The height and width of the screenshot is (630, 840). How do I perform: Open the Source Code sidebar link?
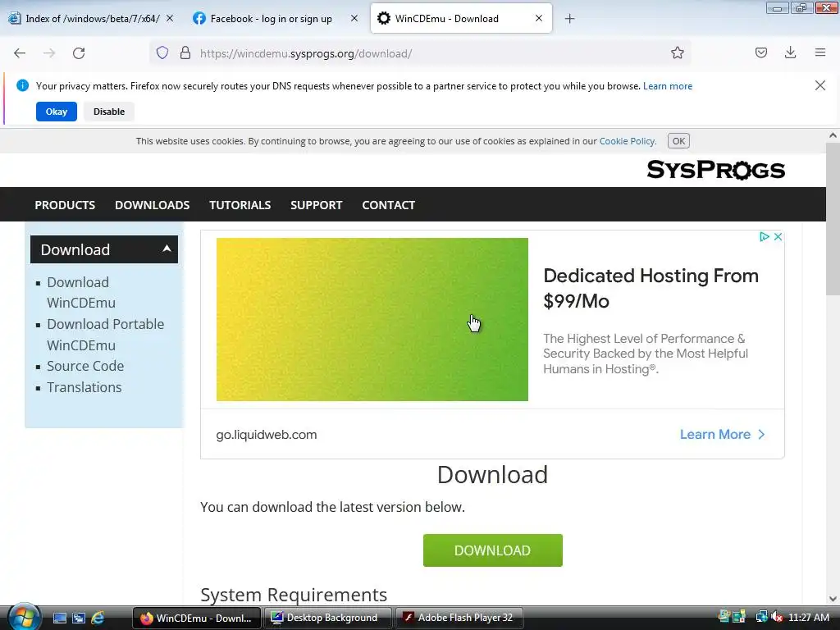(x=85, y=366)
